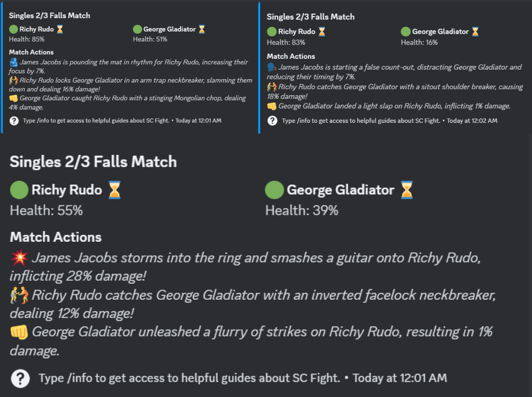Screen dimensions: 532x397
Task: Click the Today at 12:02 AM timestamp
Action: (472, 121)
